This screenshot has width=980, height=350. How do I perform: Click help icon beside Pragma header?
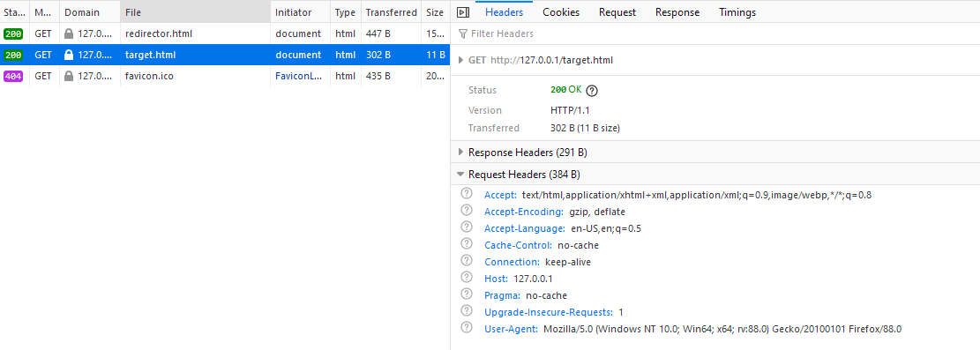[x=466, y=294]
